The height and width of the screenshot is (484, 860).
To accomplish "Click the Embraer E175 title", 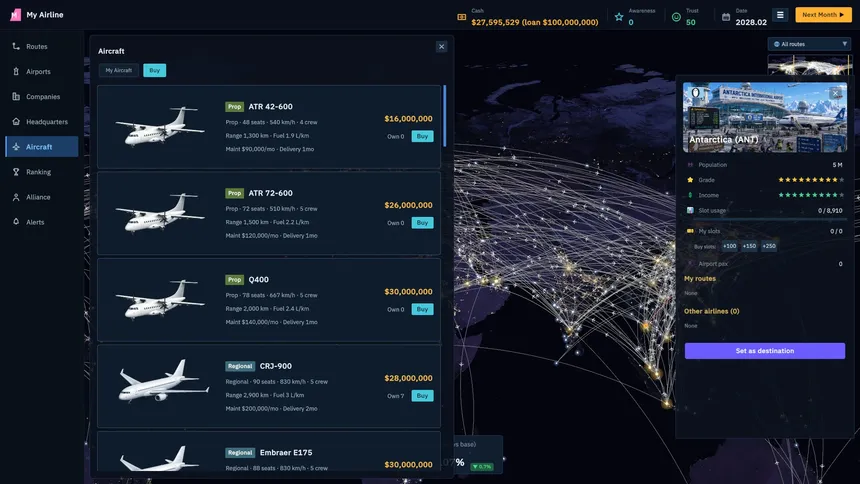I will click(x=286, y=453).
